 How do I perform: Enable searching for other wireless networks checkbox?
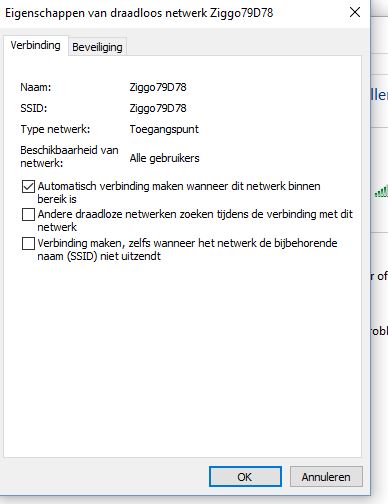pyautogui.click(x=28, y=214)
